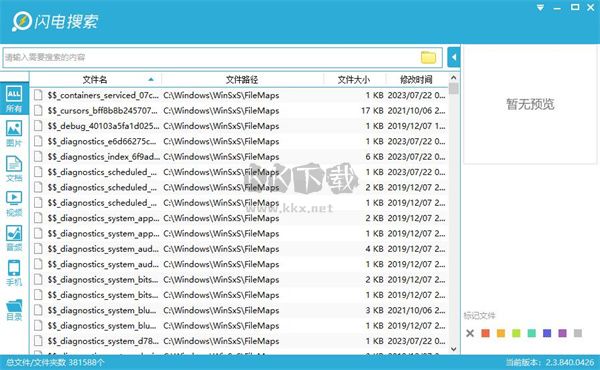Open the 文档 documents category
Screen dimensions: 600x370
[14, 169]
